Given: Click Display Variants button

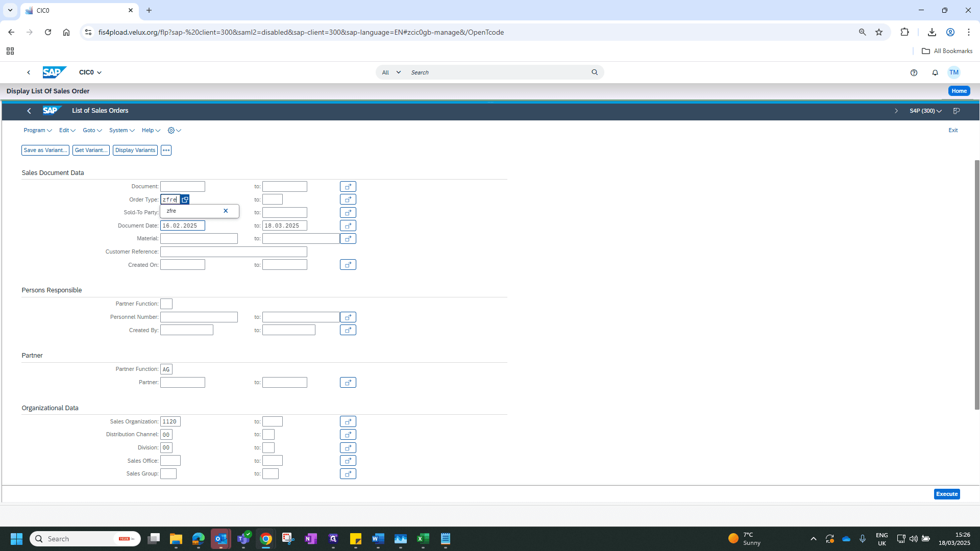Looking at the screenshot, I should [x=135, y=151].
